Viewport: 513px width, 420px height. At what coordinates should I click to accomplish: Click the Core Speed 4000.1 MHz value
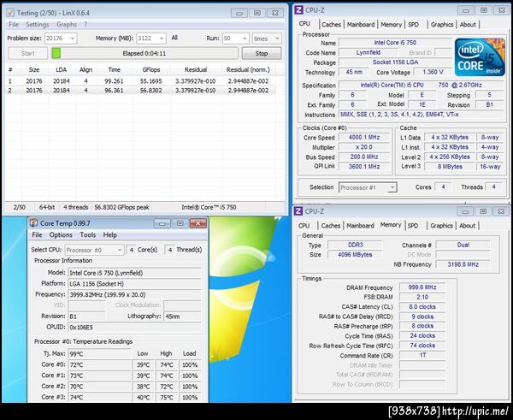coord(364,138)
